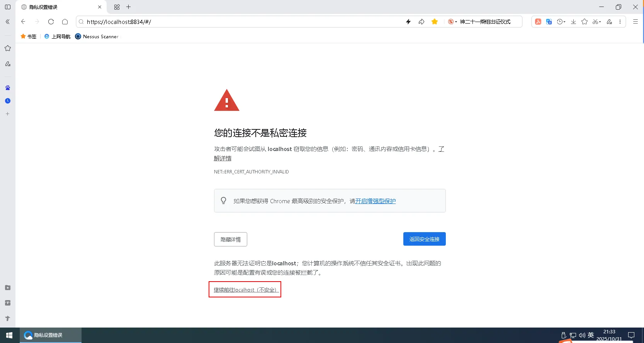Open the downloads arrow icon
Viewport: 644px width, 343px height.
coord(573,22)
